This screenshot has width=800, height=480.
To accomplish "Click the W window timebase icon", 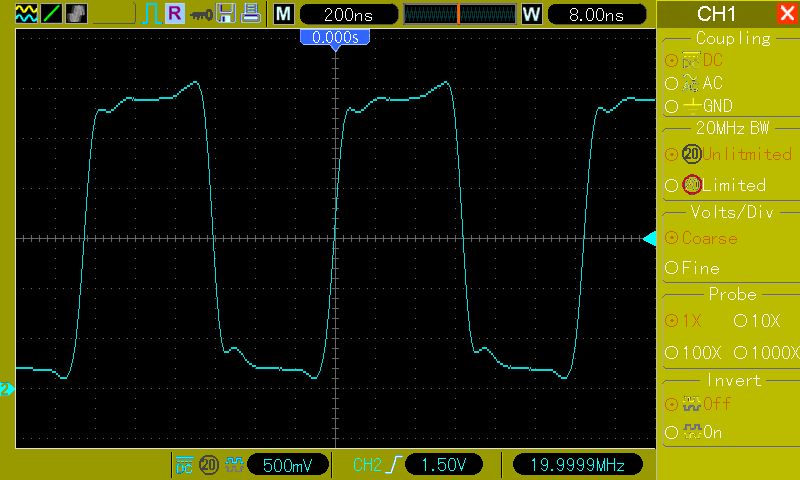I will pos(532,14).
